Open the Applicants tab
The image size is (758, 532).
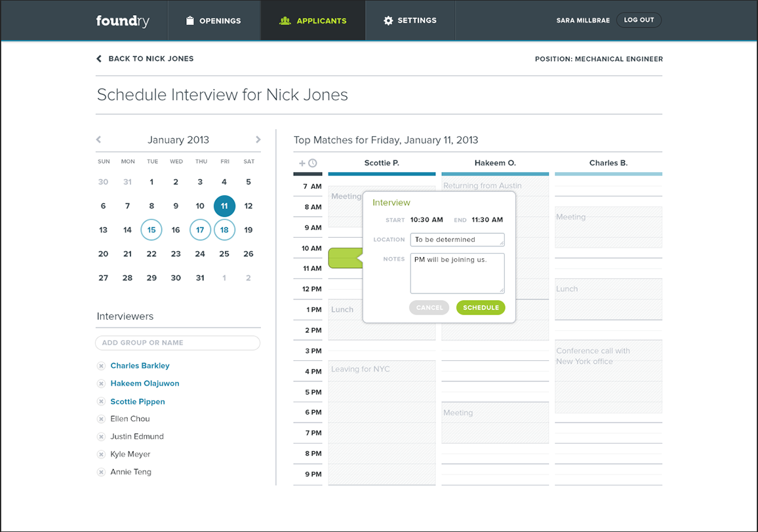point(313,20)
